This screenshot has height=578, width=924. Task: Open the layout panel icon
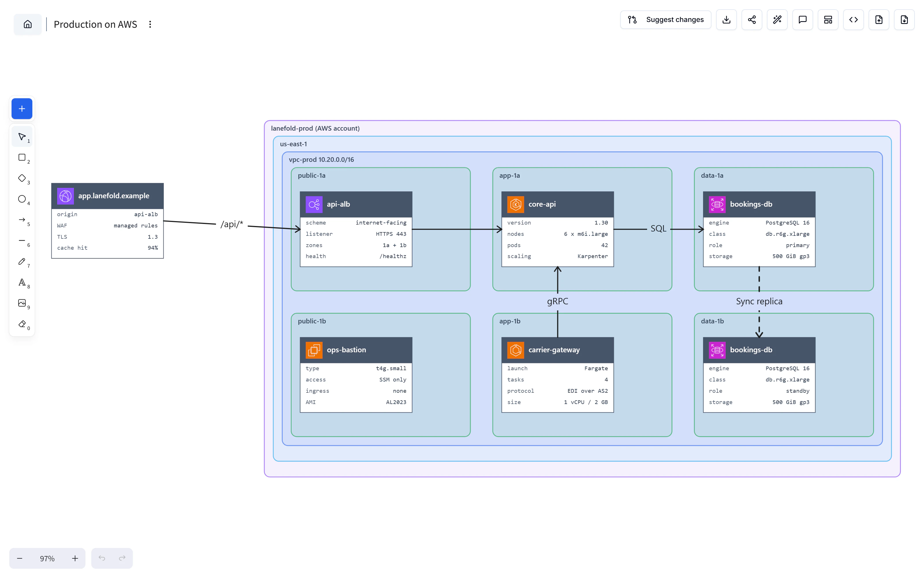pyautogui.click(x=828, y=19)
